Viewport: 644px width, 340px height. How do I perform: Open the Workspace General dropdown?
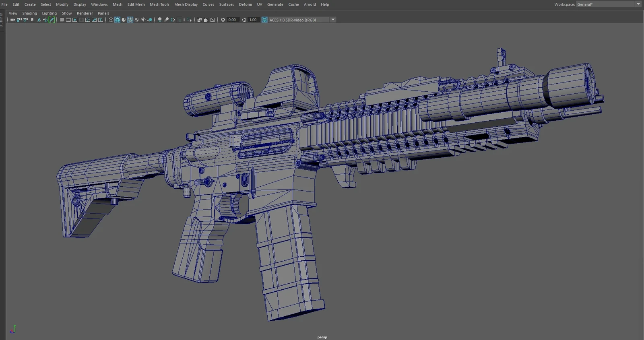(609, 4)
